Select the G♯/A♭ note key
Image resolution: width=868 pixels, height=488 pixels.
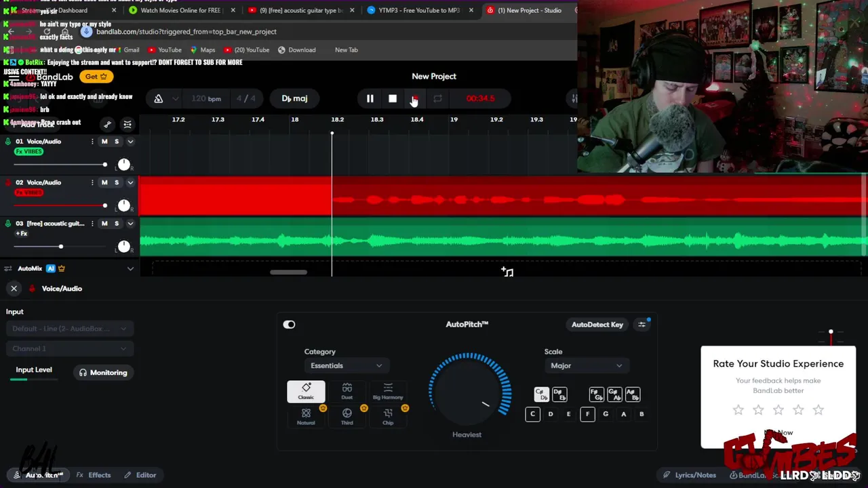click(614, 394)
